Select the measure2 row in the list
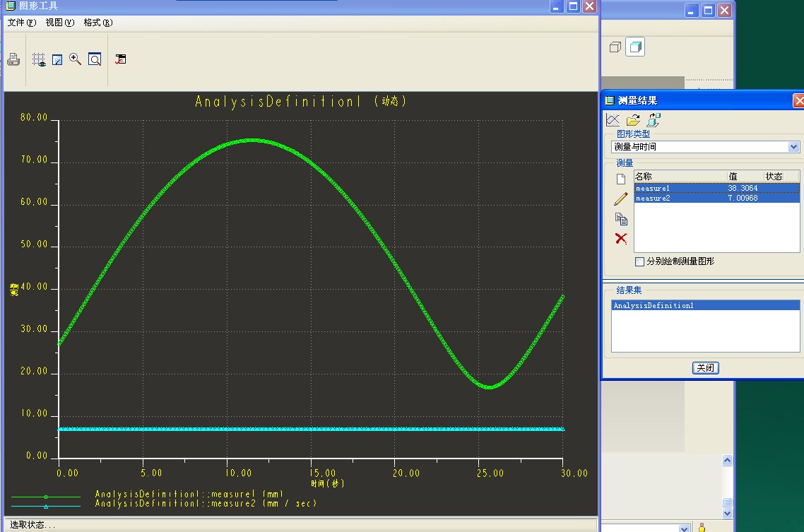 (717, 198)
